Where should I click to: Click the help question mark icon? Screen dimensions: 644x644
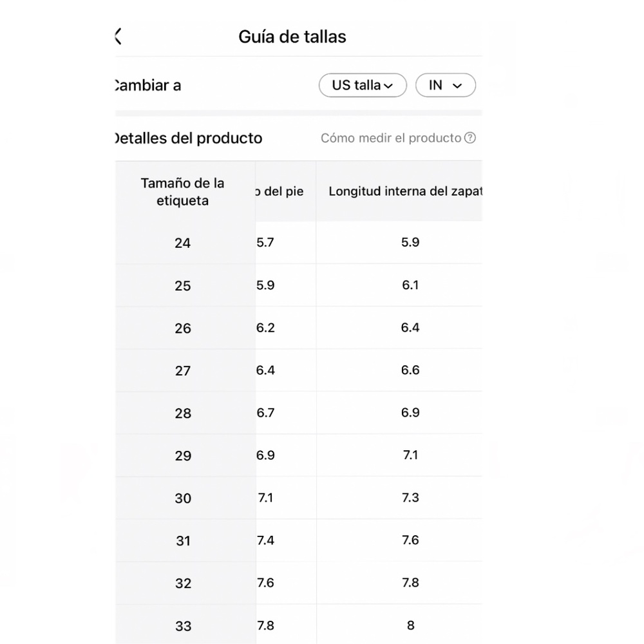[x=470, y=138]
